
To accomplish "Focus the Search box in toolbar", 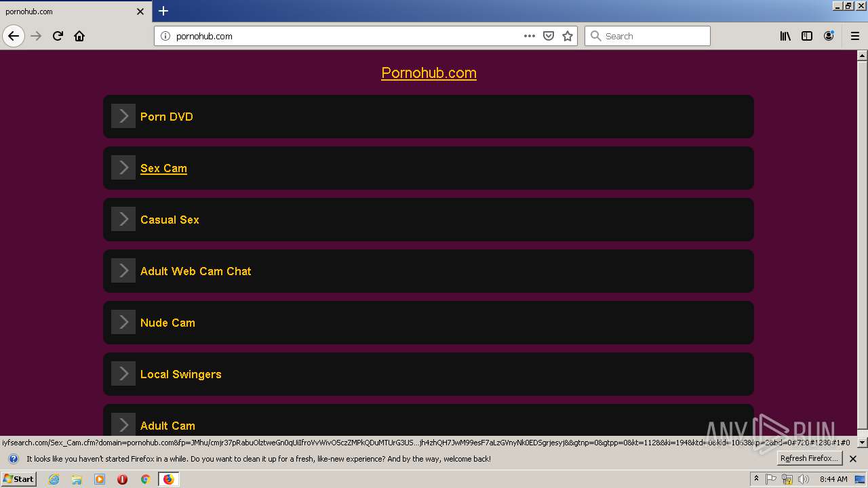I will point(648,36).
